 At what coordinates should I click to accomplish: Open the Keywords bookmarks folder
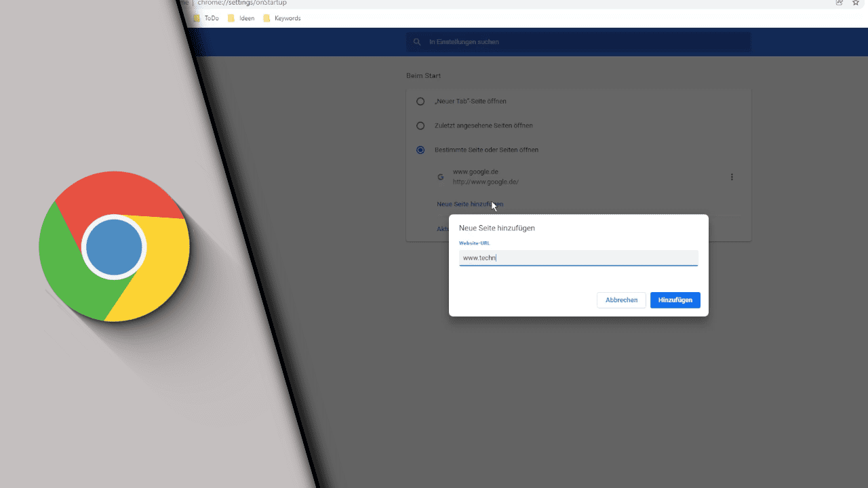(x=281, y=18)
